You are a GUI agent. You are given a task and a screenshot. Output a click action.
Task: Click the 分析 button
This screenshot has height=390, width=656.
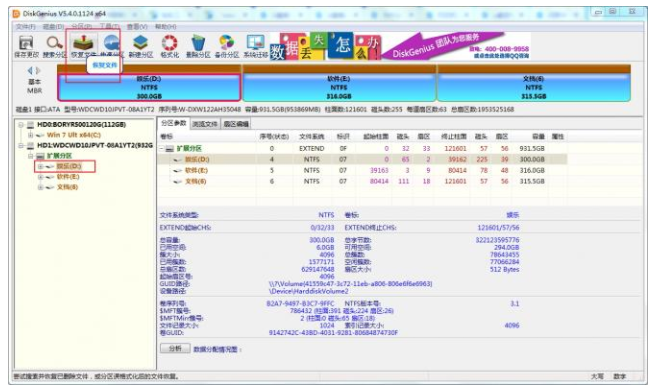click(175, 349)
